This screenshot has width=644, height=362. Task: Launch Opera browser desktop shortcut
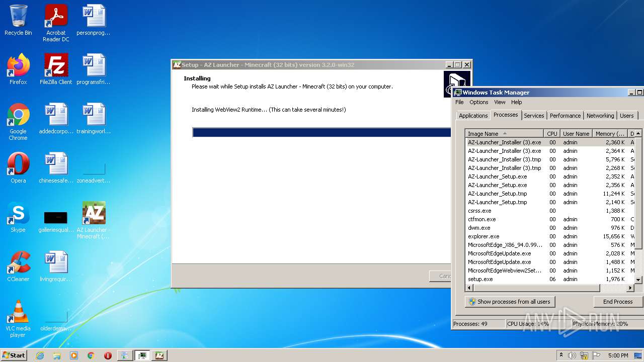coord(18,168)
